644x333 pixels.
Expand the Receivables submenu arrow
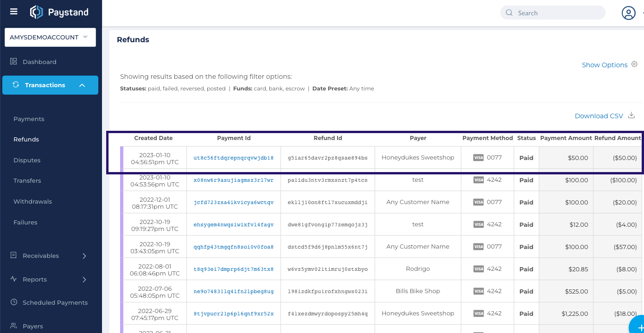pyautogui.click(x=84, y=256)
